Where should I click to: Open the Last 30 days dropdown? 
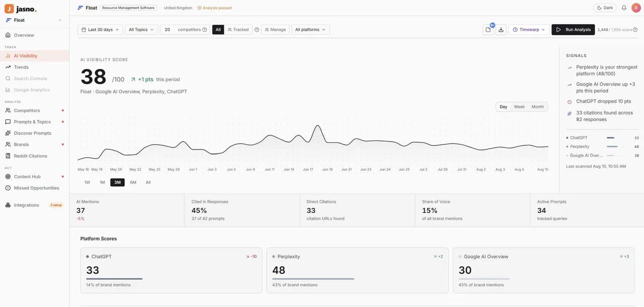[x=100, y=30]
